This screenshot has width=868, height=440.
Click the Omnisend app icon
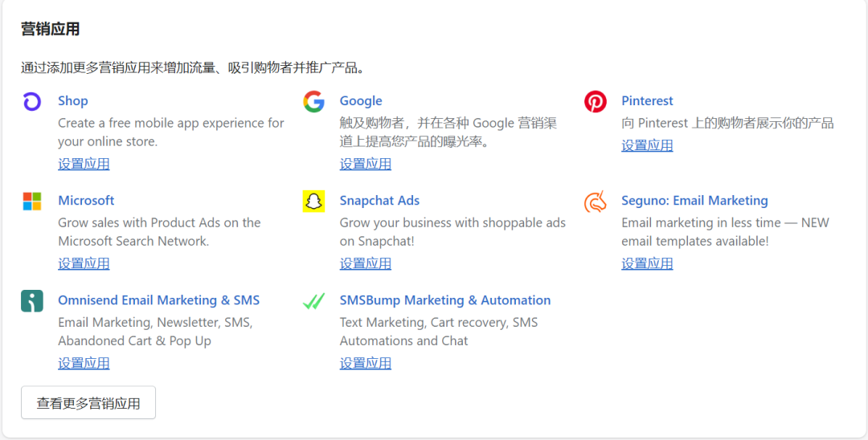pos(32,301)
